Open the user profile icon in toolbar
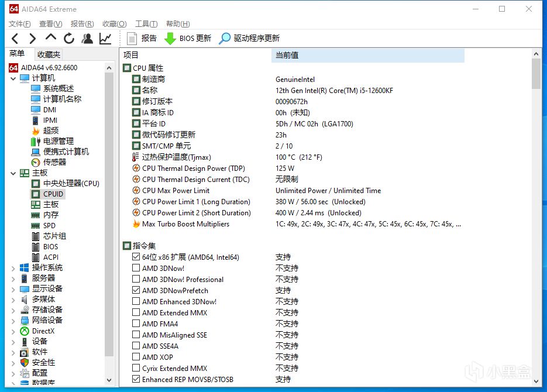Screen dimensions: 547x392 point(87,39)
